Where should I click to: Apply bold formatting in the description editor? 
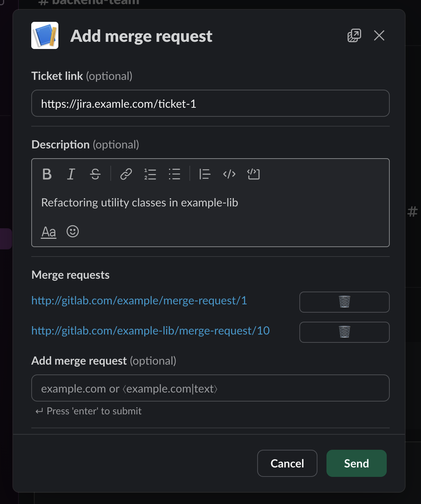(47, 174)
